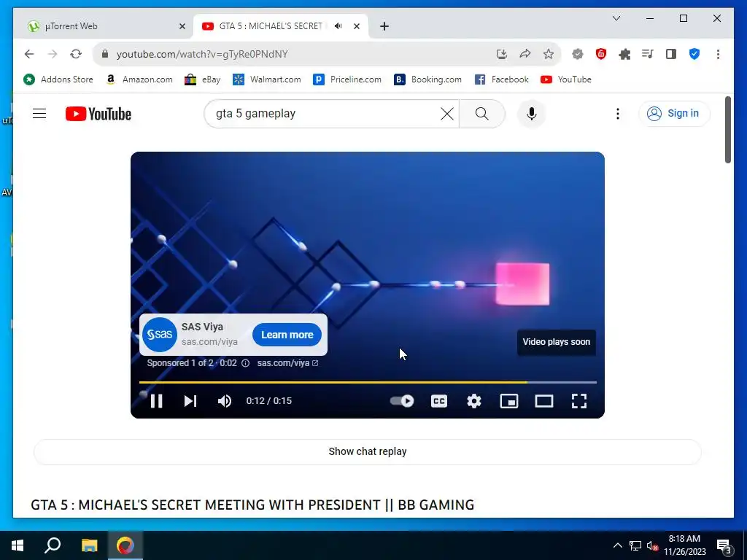Screen dimensions: 747x560
Task: Click the gray badge extension icon
Action: (578, 54)
